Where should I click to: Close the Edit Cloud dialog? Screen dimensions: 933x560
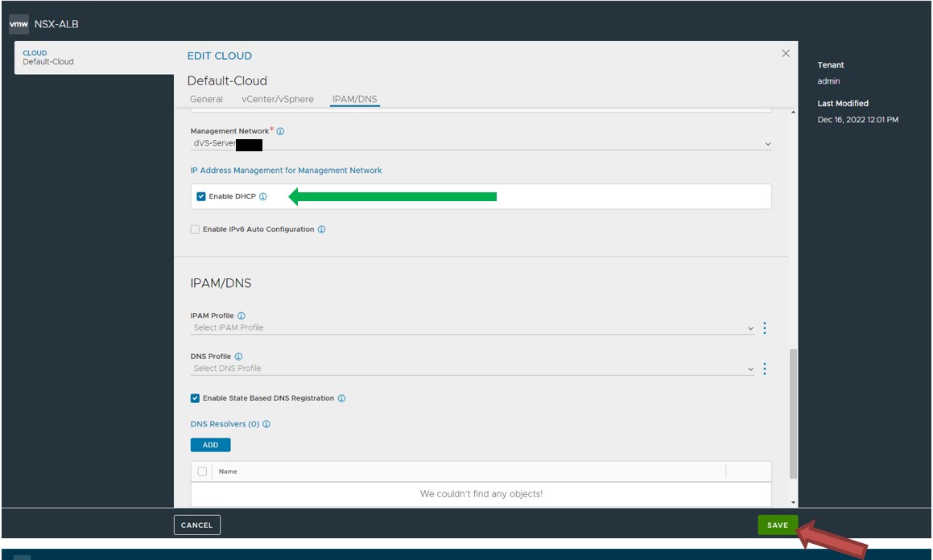coord(786,53)
